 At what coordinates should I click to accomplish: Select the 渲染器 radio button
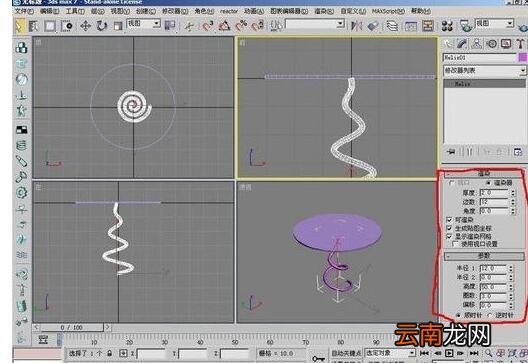point(488,183)
